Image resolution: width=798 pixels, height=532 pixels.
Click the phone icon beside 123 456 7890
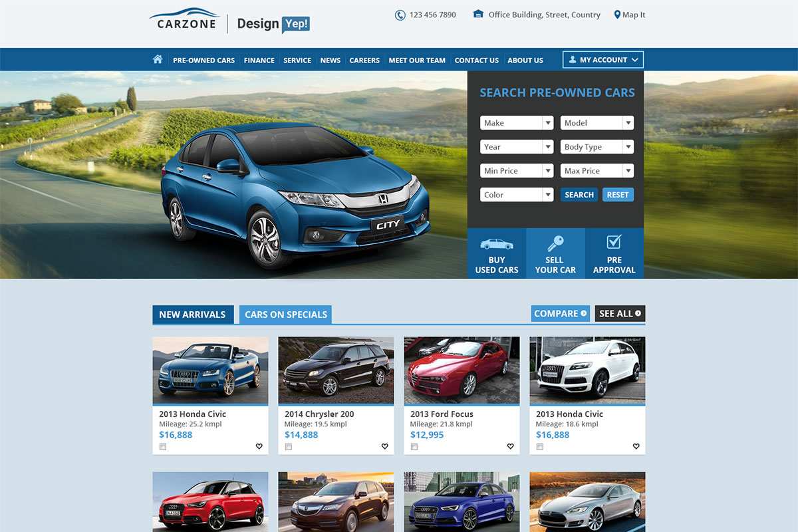coord(400,15)
